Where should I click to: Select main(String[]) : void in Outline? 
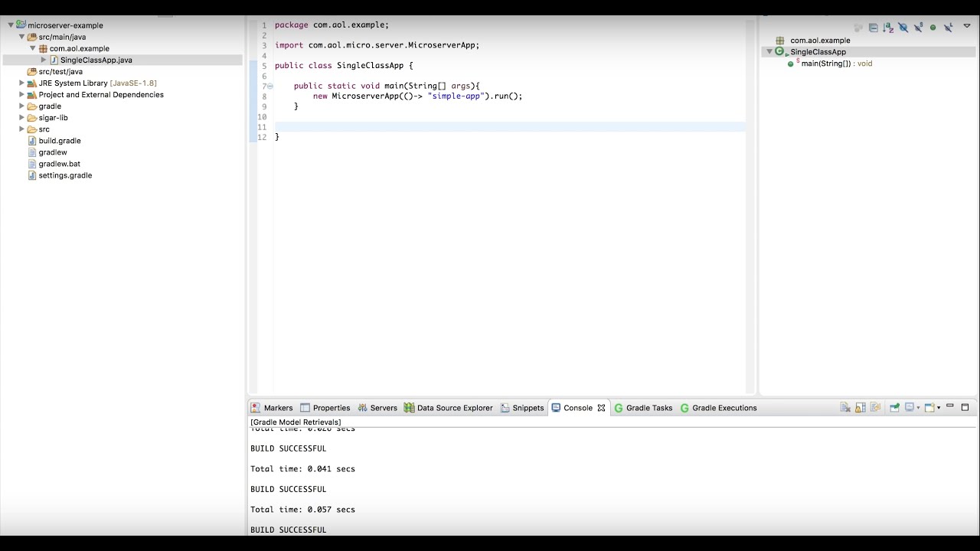837,64
